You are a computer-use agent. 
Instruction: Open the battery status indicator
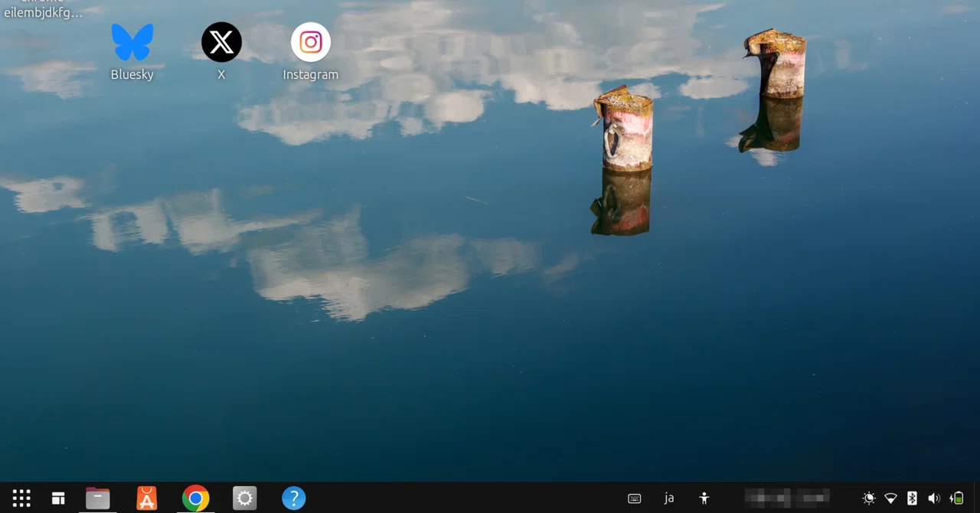point(956,498)
